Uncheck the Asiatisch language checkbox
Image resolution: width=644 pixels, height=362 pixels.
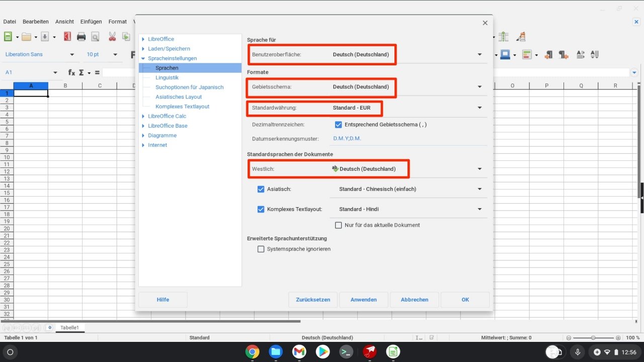261,189
